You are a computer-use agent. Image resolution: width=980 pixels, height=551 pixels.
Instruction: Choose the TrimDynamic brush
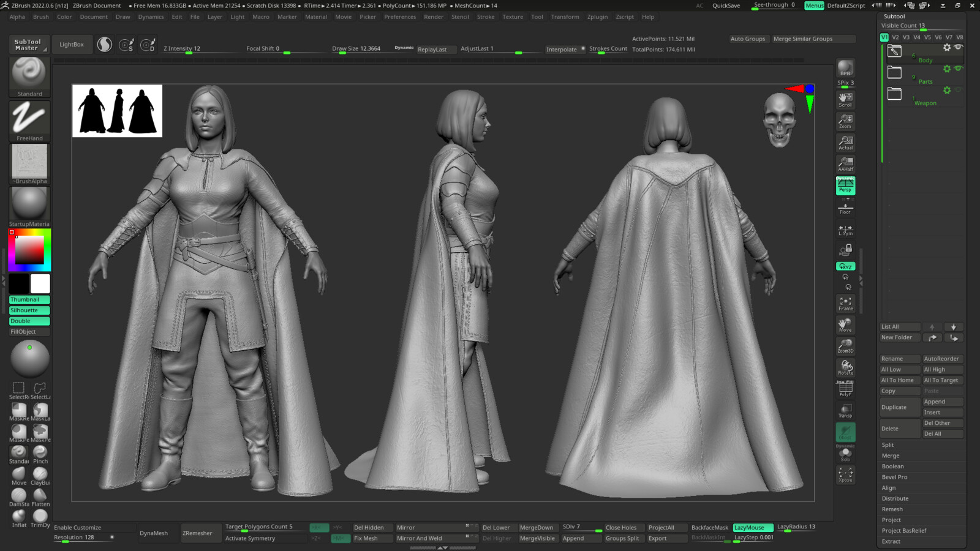click(40, 519)
